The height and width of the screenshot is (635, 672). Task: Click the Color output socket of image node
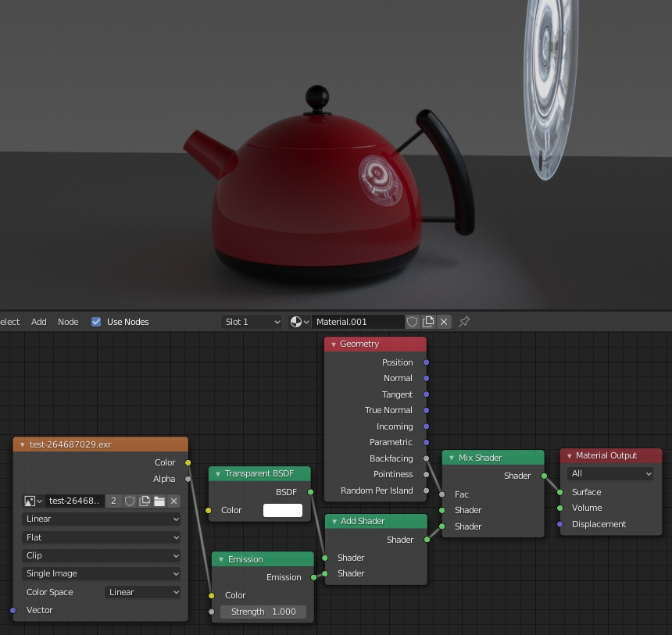tap(188, 462)
